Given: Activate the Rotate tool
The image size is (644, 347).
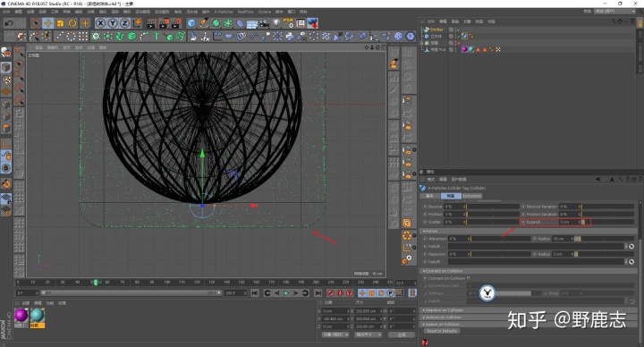Looking at the screenshot, I should pos(72,23).
